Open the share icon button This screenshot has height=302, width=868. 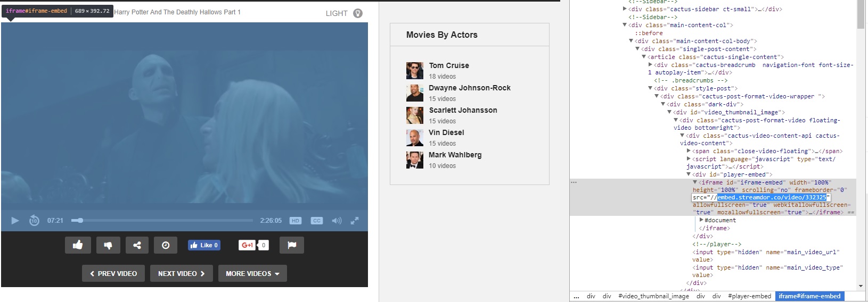coord(137,245)
